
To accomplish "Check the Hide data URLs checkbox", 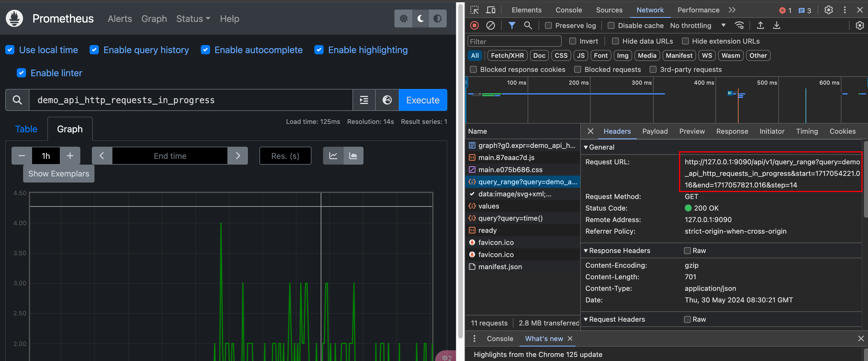I will pos(616,41).
